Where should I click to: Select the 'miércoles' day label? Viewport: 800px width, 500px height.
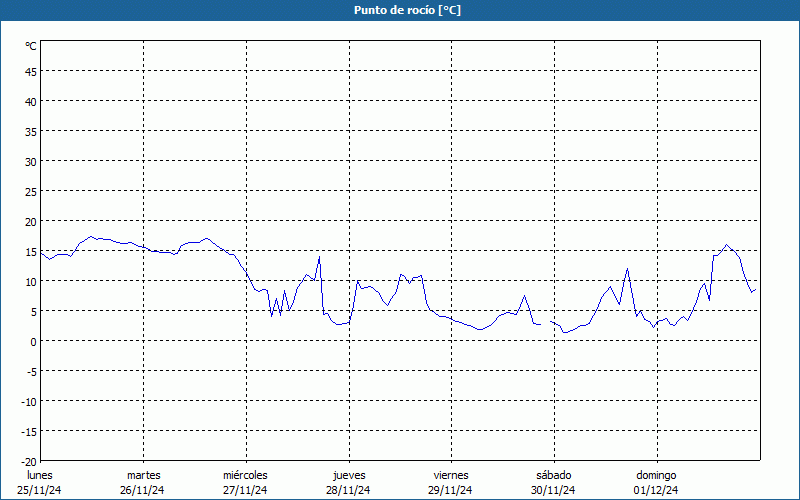point(245,475)
